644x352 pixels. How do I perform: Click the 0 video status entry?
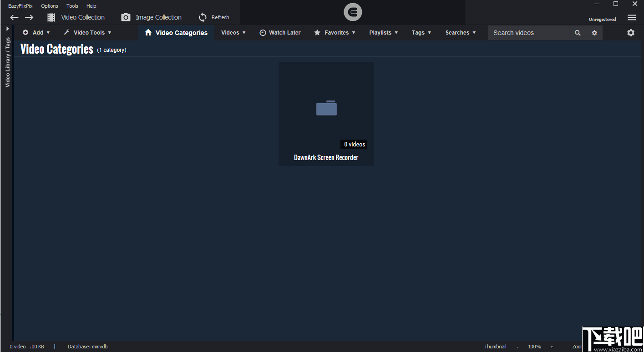tap(18, 347)
